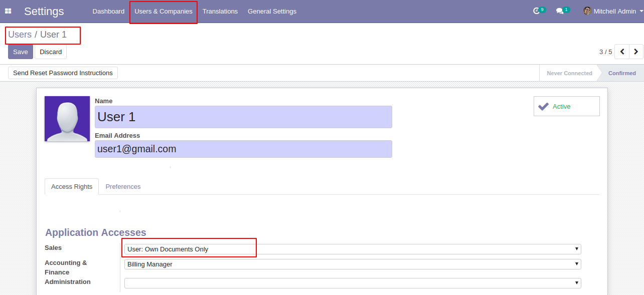This screenshot has height=295, width=644.
Task: Open the activities clock icon with badge 9
Action: click(539, 11)
